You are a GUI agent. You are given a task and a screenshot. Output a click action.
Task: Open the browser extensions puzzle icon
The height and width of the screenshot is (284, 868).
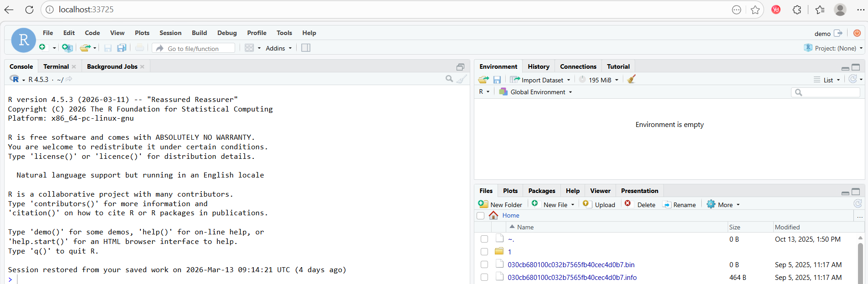click(x=797, y=10)
